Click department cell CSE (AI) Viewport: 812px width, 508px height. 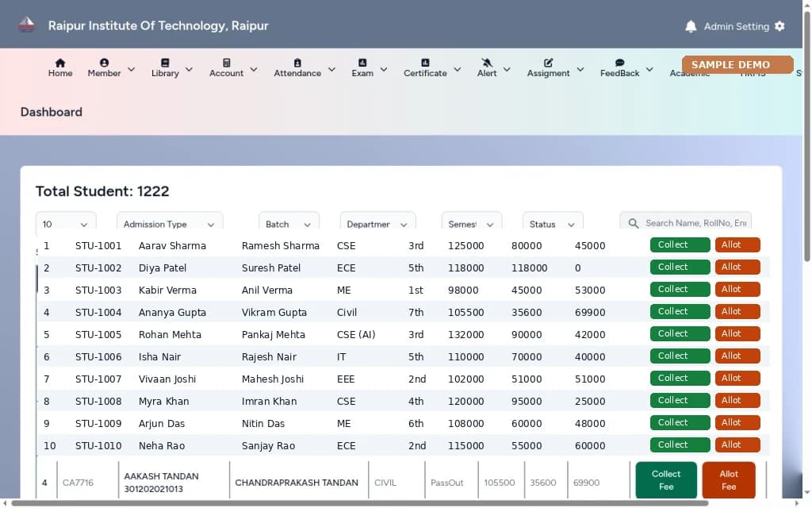click(x=356, y=335)
